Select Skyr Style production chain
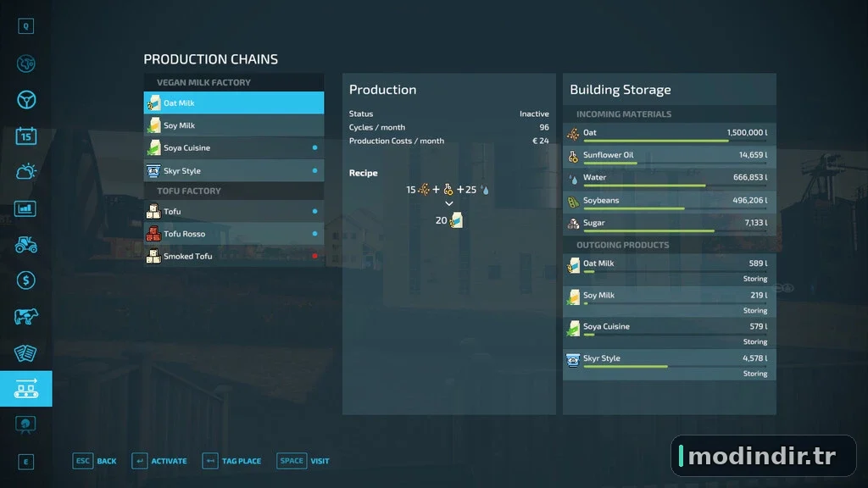 click(234, 170)
